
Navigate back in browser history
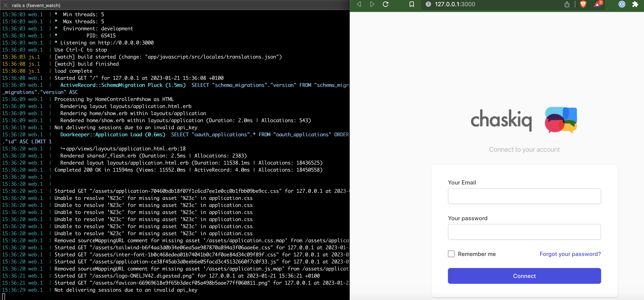[359, 4]
